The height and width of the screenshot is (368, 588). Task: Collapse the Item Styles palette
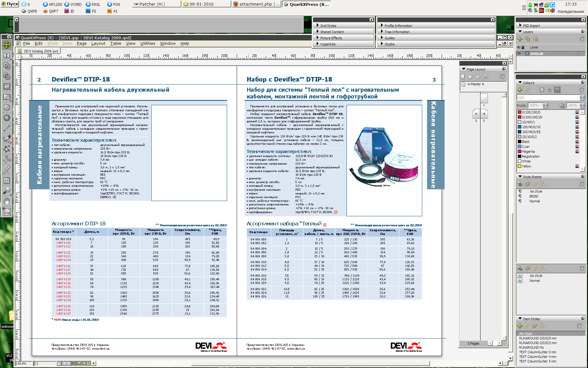click(520, 319)
